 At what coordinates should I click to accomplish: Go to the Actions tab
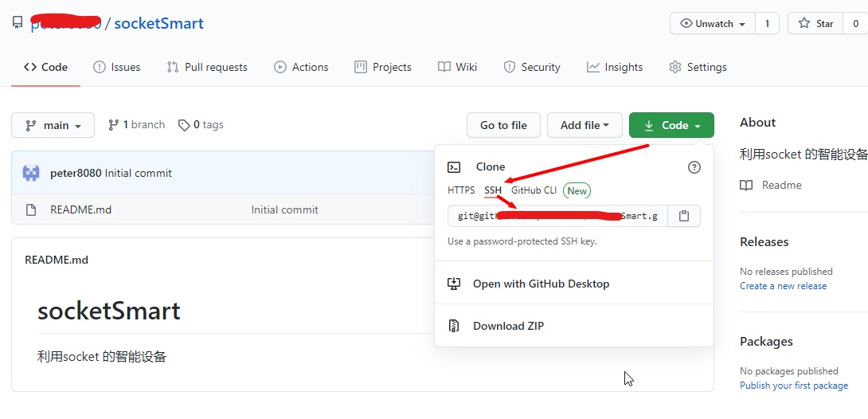(301, 67)
